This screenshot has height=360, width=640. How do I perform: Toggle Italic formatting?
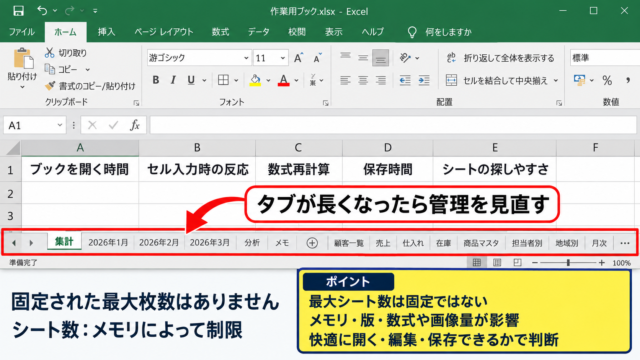(173, 80)
